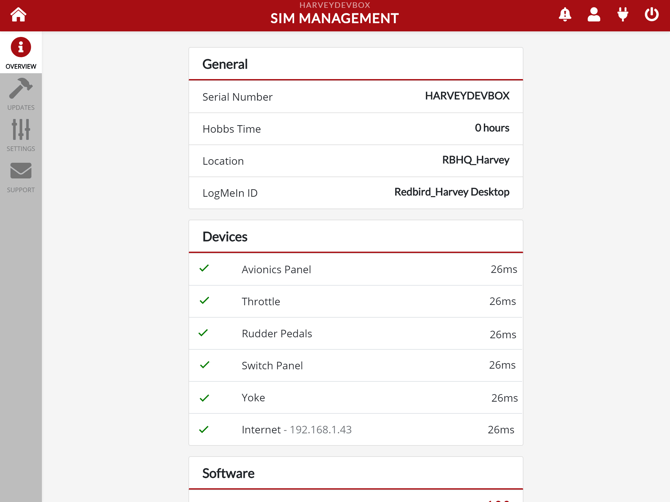The image size is (670, 502).
Task: Go to the home screen icon
Action: [x=18, y=15]
